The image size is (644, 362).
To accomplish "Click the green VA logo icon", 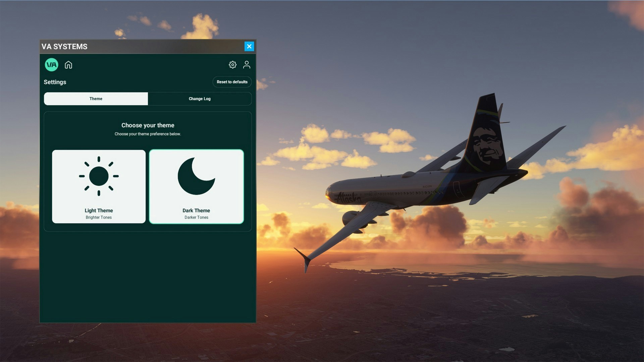I will click(51, 65).
